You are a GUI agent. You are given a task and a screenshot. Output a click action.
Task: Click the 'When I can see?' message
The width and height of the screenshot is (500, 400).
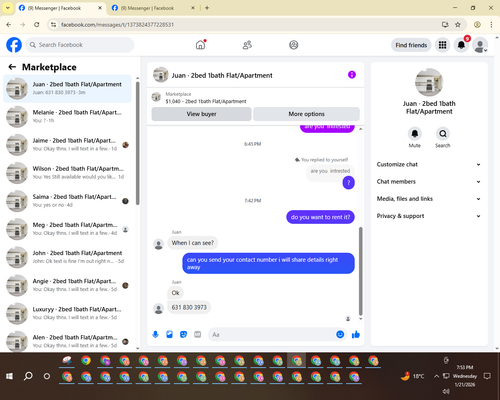point(193,243)
